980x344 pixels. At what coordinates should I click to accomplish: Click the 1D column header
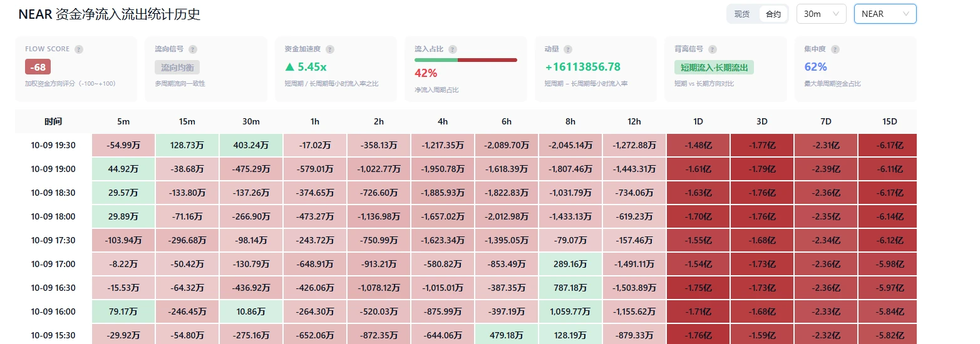(x=698, y=121)
